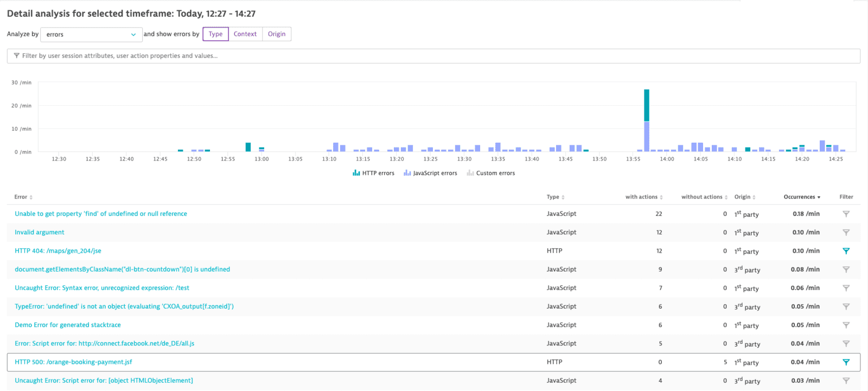Viewport: 868px width, 391px height.
Task: Open HTTP 500: /orange-booking-payment.jsf link
Action: pyautogui.click(x=73, y=362)
